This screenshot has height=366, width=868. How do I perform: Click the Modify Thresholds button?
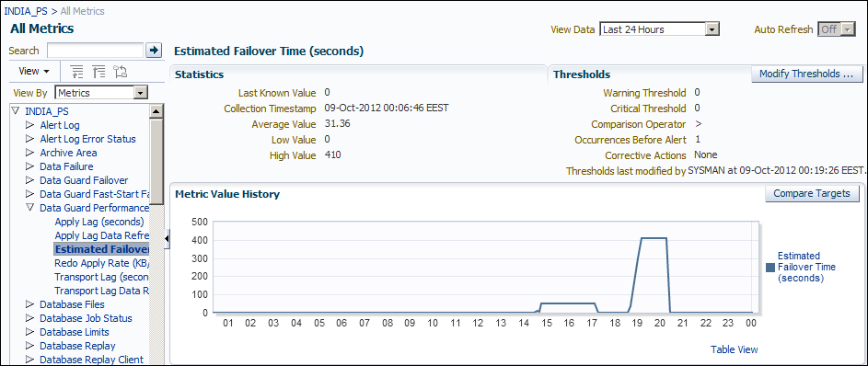pos(806,74)
